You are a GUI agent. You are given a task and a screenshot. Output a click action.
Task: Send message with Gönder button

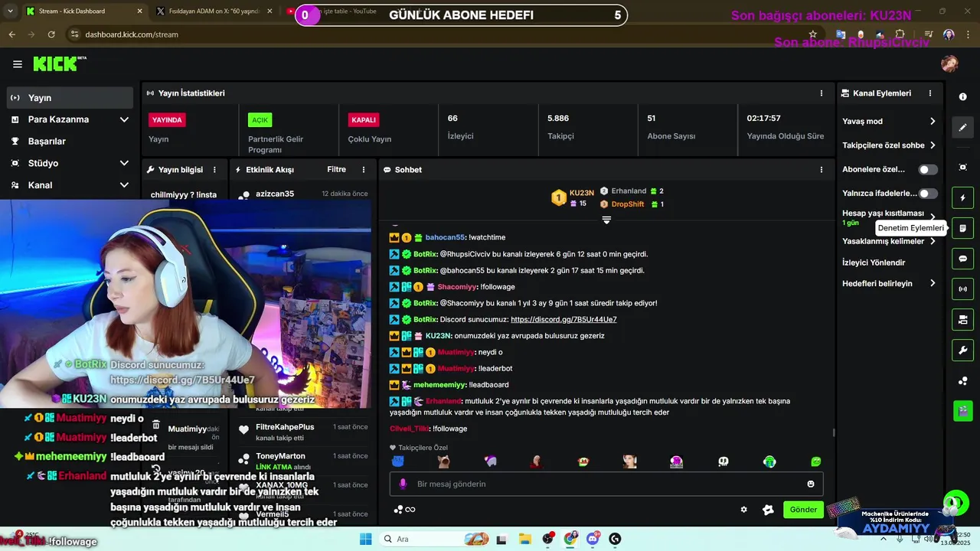(803, 510)
